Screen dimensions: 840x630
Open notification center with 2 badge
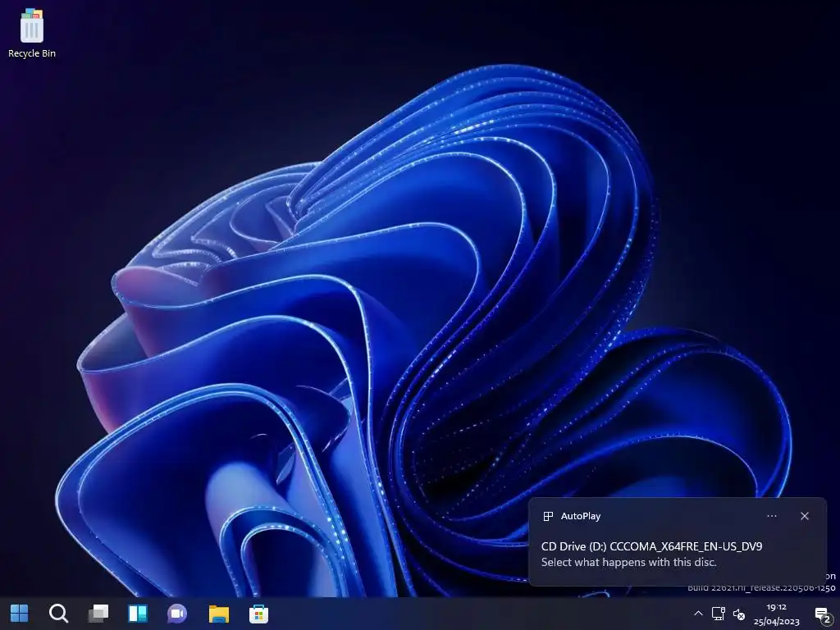823,615
